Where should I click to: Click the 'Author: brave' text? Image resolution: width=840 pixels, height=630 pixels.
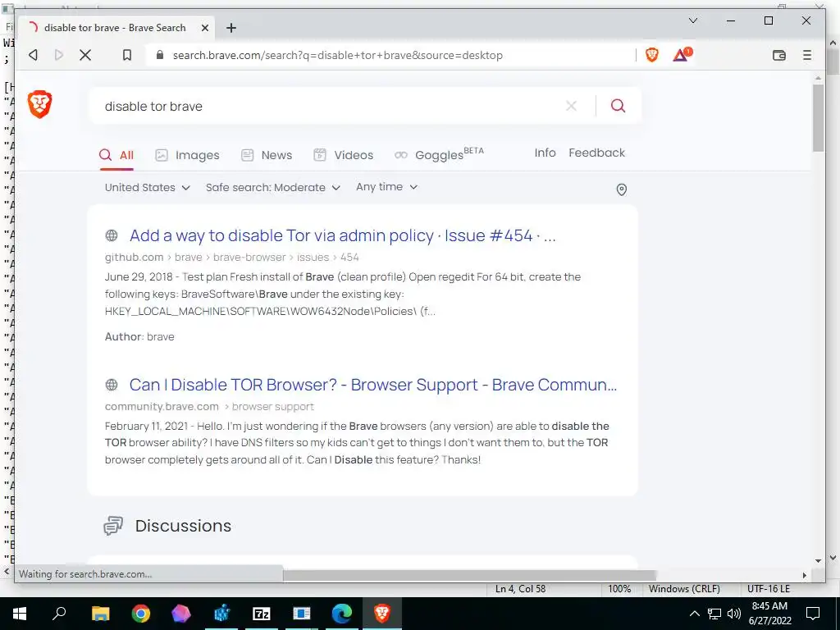tap(139, 336)
